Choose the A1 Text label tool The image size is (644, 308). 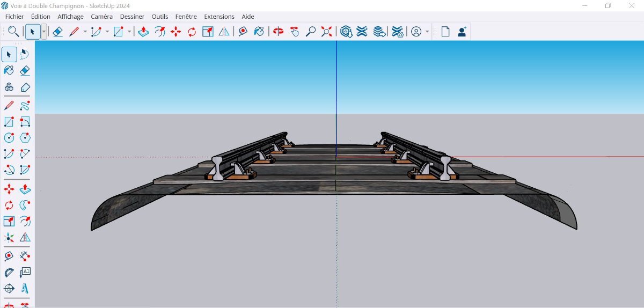[25, 272]
